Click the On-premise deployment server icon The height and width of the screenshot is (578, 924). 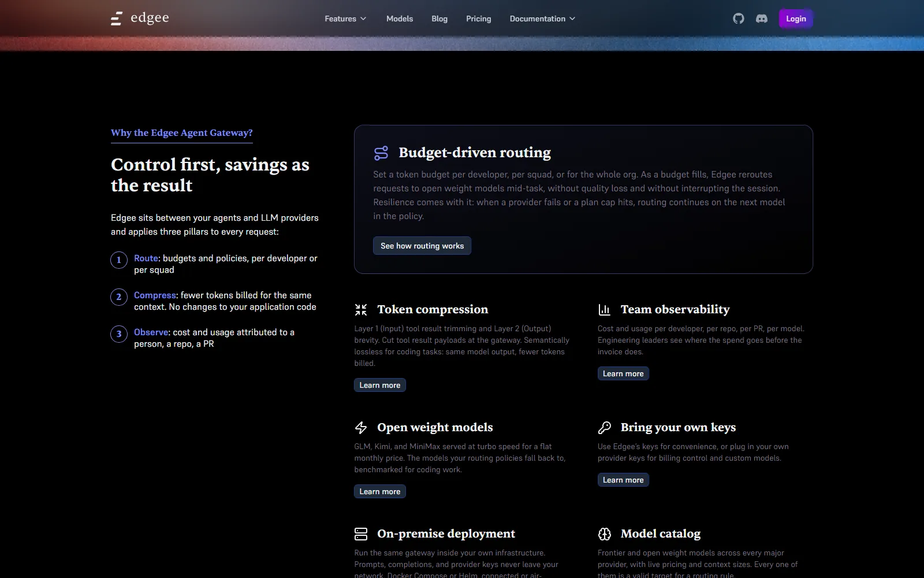[x=361, y=533]
